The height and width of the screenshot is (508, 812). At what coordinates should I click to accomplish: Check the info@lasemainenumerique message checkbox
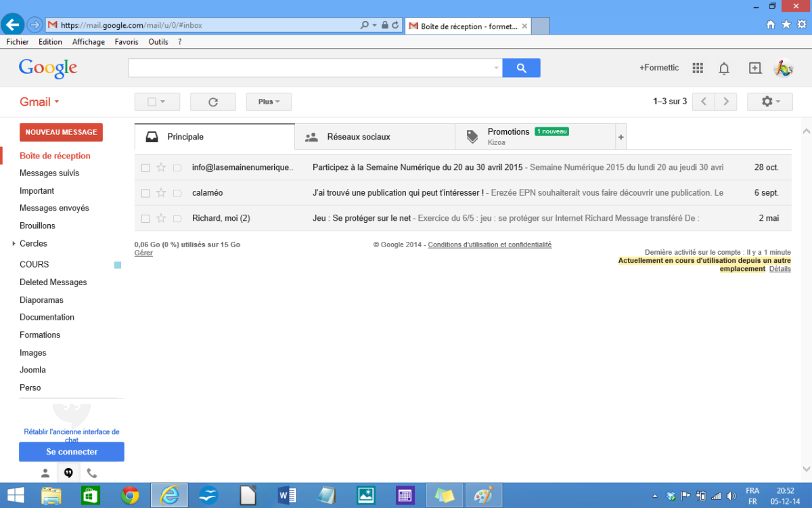point(145,167)
